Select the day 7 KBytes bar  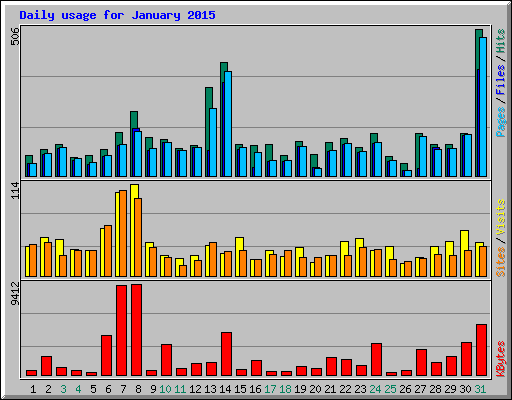click(121, 331)
